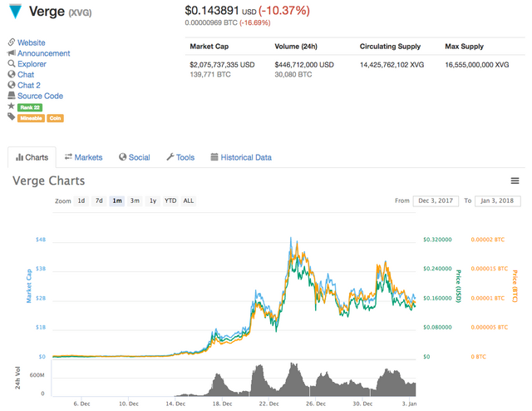Screen dimensions: 532x411
Task: Click the Volume (24h) column header
Action: (x=296, y=47)
